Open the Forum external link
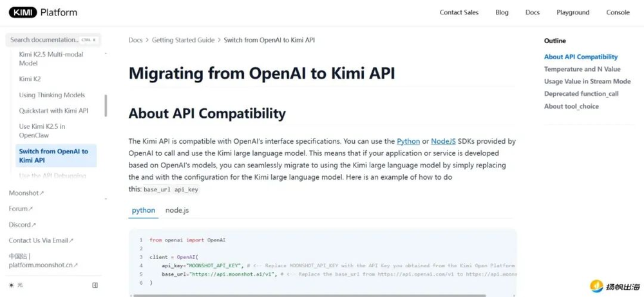Image resolution: width=644 pixels, height=297 pixels. point(21,209)
